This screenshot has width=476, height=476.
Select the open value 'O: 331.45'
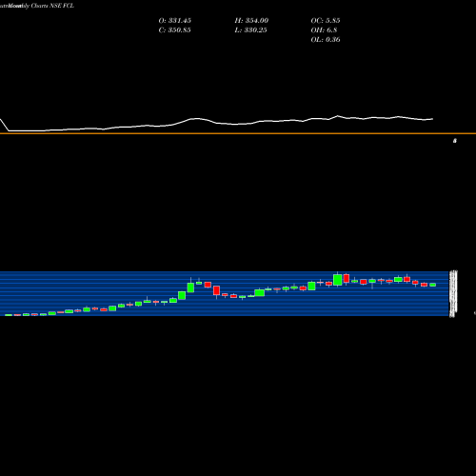[175, 21]
